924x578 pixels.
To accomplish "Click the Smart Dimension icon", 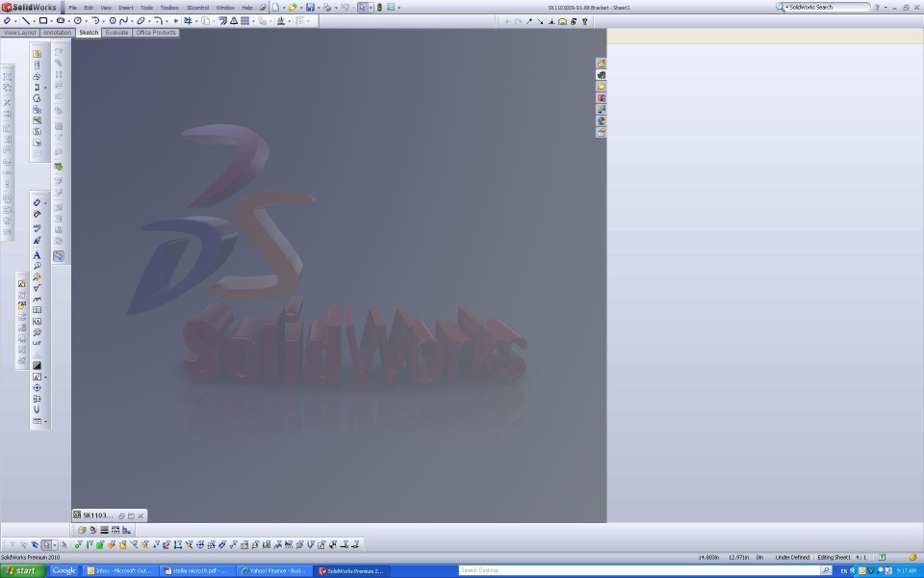I will pyautogui.click(x=7, y=20).
